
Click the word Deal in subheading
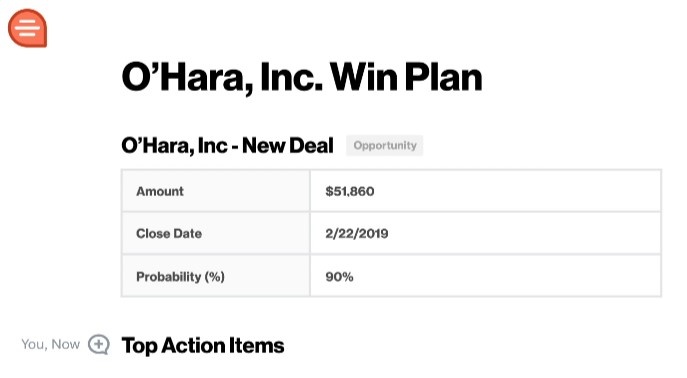pos(311,145)
